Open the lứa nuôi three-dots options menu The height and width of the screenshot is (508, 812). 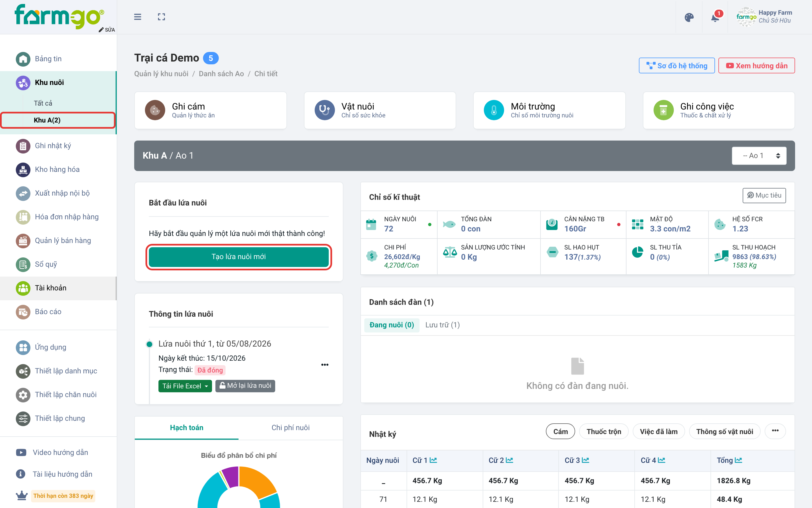point(325,365)
